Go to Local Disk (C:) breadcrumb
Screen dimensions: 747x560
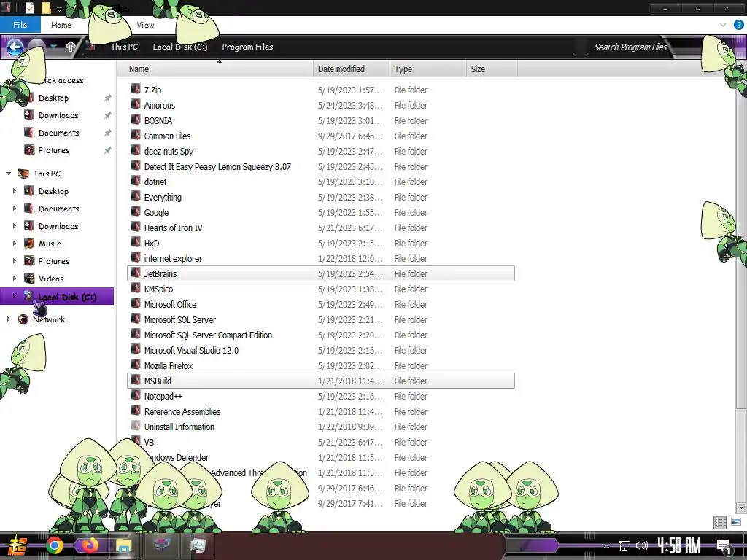[180, 47]
